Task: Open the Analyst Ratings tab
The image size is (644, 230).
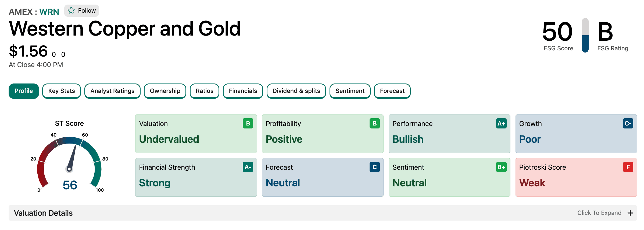Action: click(112, 91)
